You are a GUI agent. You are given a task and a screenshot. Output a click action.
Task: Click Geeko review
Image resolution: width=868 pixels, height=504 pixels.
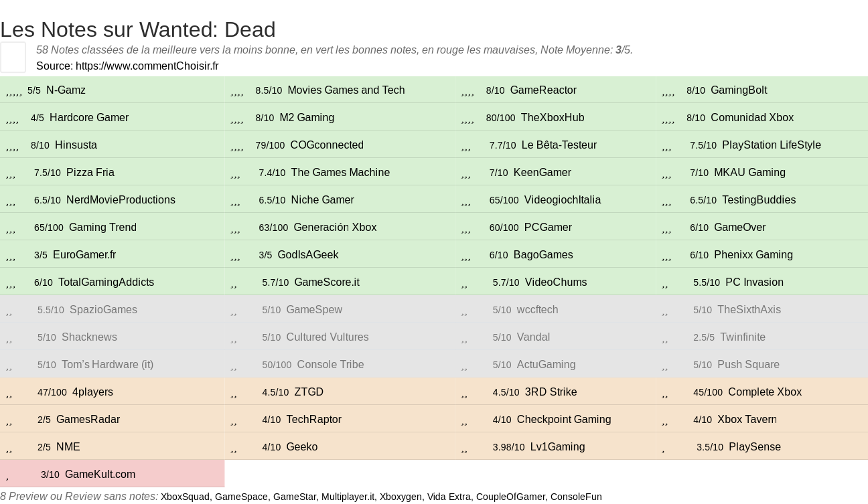coord(302,446)
